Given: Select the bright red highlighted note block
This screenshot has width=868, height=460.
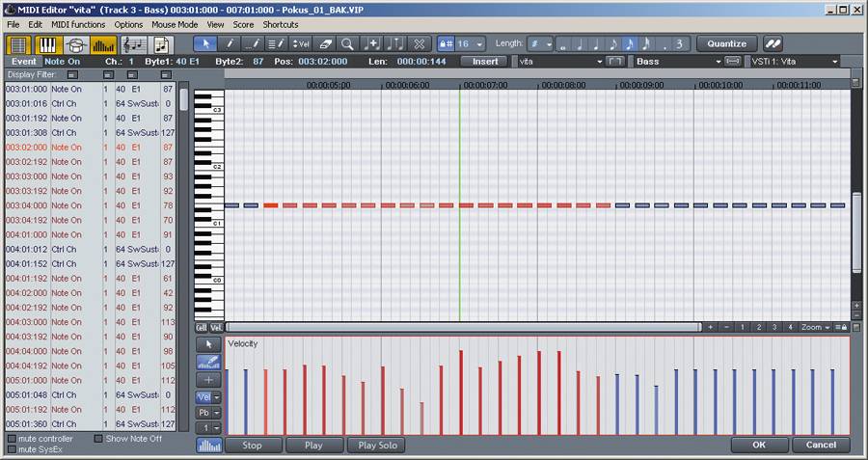Looking at the screenshot, I should pos(271,205).
